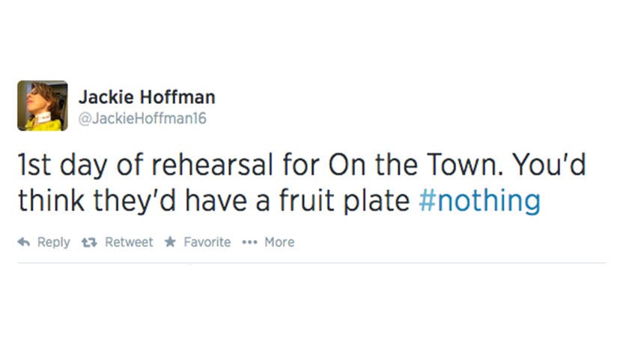Viewport: 644px width, 362px height.
Task: Open Jackie Hoffman's profile picture
Action: (x=43, y=106)
